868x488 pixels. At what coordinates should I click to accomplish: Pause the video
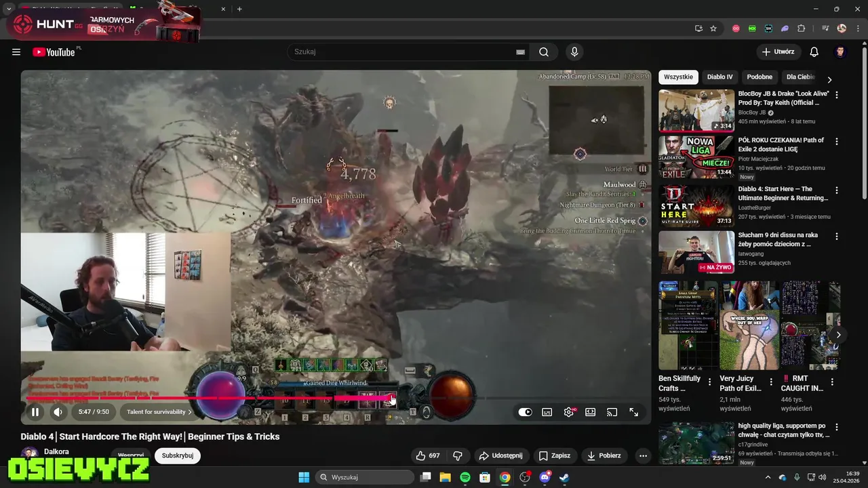point(35,411)
